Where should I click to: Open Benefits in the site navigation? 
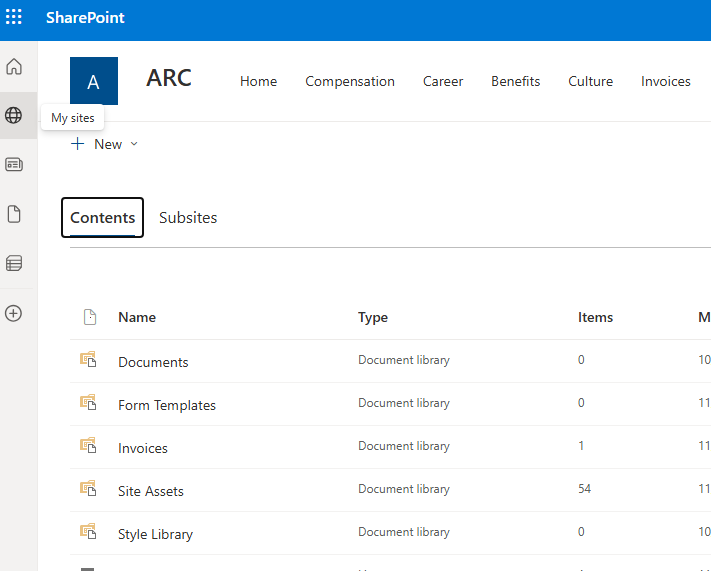point(515,82)
